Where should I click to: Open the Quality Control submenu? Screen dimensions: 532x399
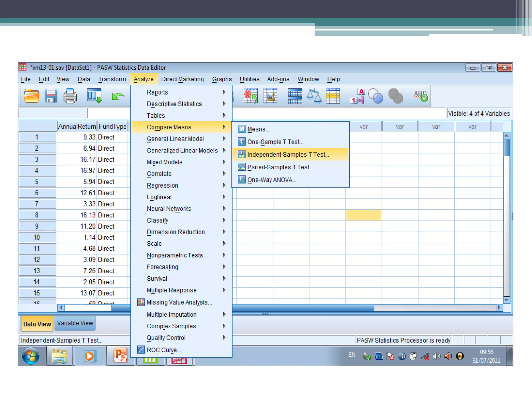click(182, 338)
